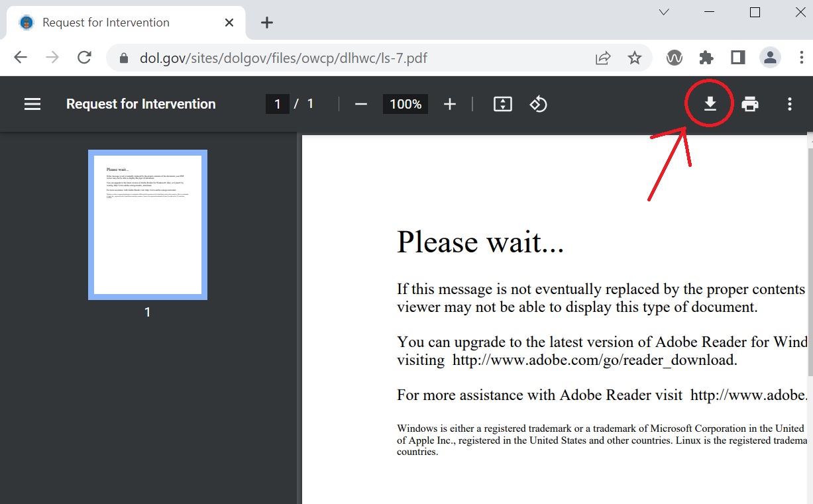The width and height of the screenshot is (813, 504).
Task: Close the Request for Intervention tab
Action: click(229, 23)
